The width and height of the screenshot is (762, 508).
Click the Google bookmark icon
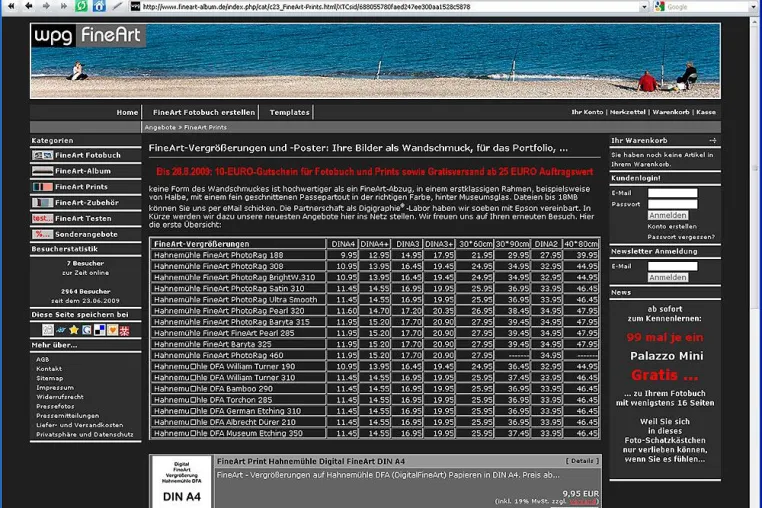[87, 331]
